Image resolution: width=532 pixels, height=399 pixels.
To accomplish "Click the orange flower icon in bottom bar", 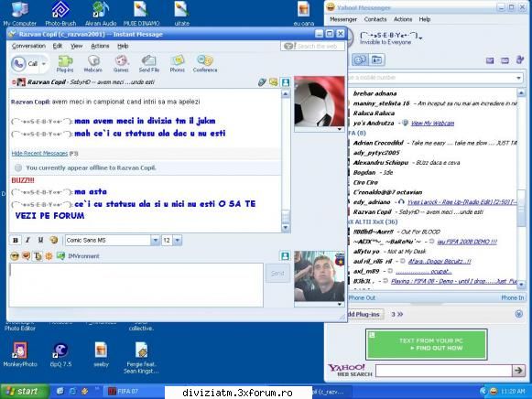I will pyautogui.click(x=49, y=256).
